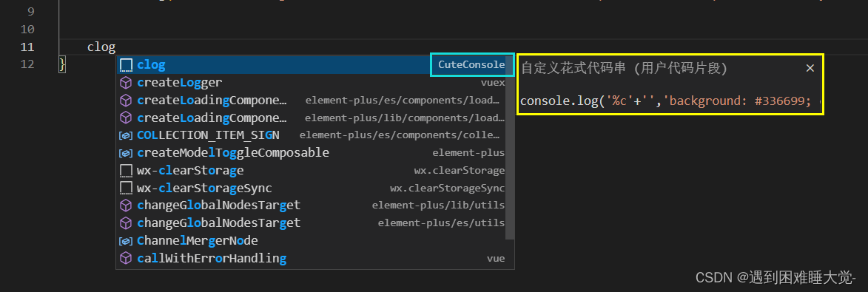Screen dimensions: 868x292
Task: Click the icon beside createModelToggleComposable
Action: 127,152
